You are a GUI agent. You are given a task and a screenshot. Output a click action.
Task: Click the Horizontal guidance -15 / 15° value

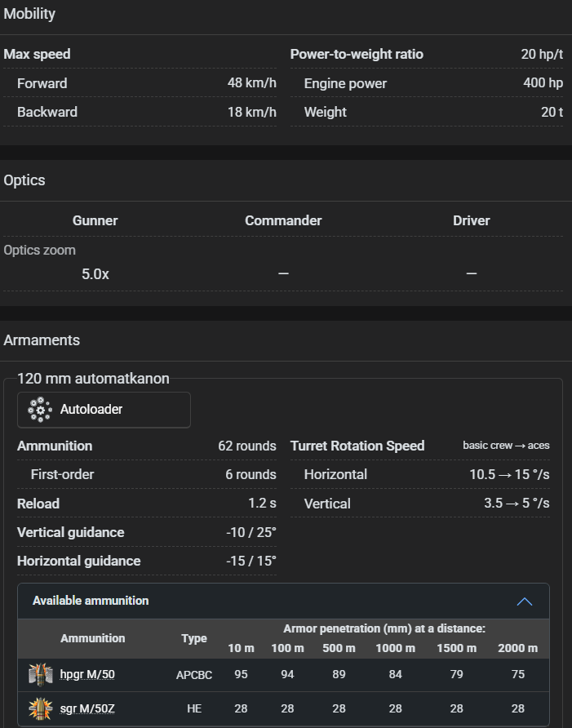point(251,561)
